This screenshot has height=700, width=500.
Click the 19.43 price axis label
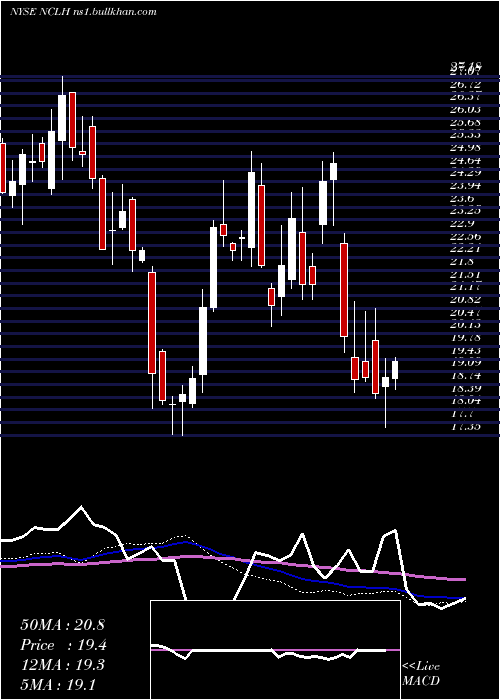465,350
